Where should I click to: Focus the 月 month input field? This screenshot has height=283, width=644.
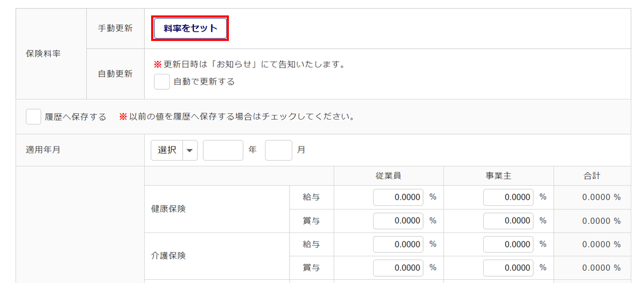click(278, 150)
